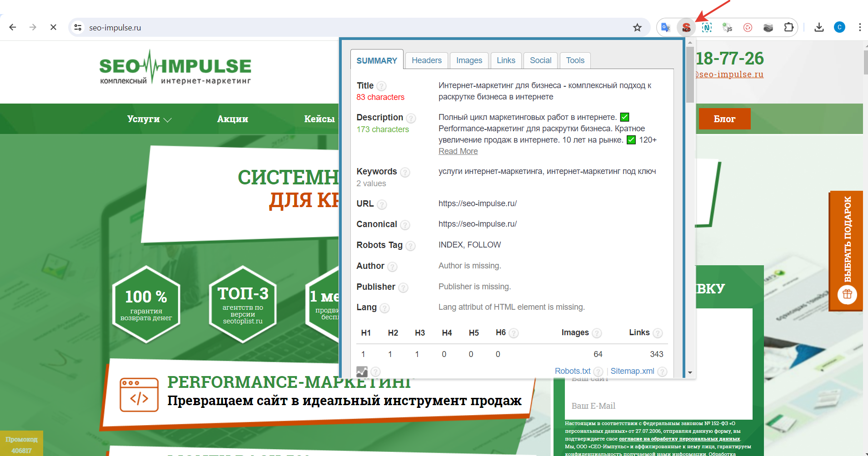Stop loading the page
868x456 pixels.
pyautogui.click(x=53, y=27)
